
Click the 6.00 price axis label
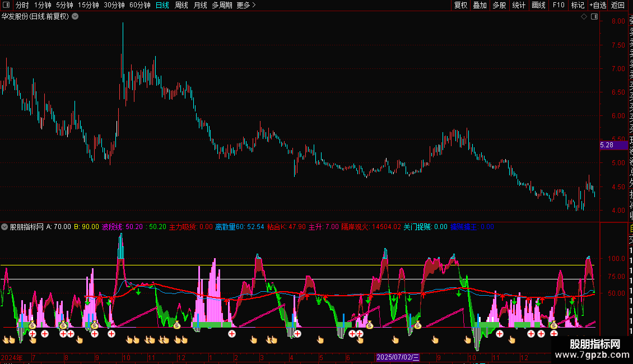(618, 116)
